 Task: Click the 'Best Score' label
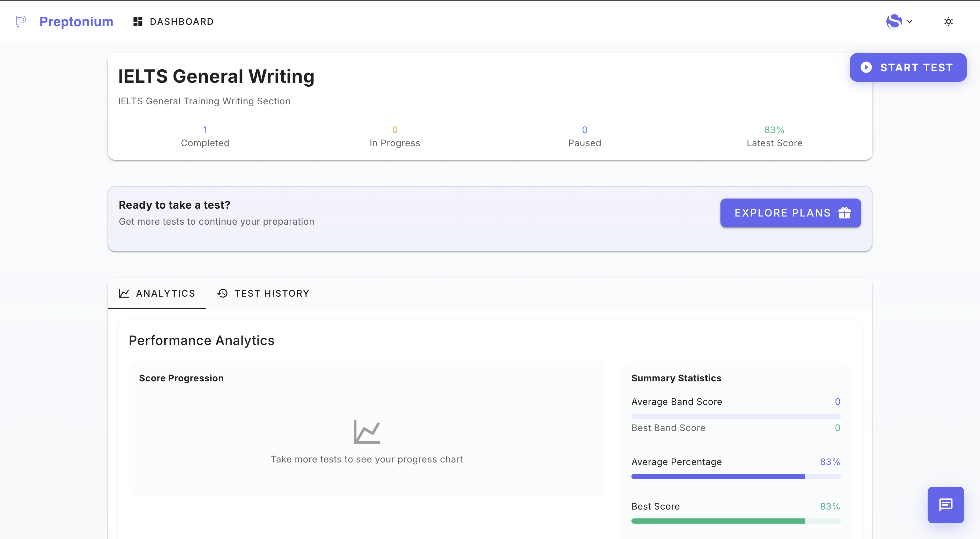656,506
